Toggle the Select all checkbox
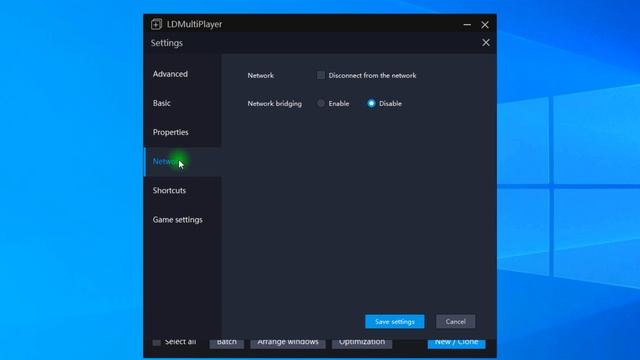640x360 pixels. (156, 342)
